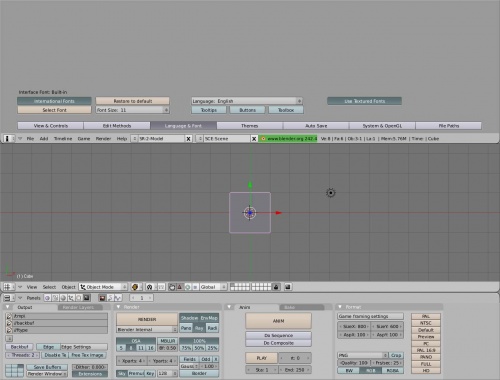Toggle Use Textured Fonts
Screen dimensions: 500x380
click(364, 101)
